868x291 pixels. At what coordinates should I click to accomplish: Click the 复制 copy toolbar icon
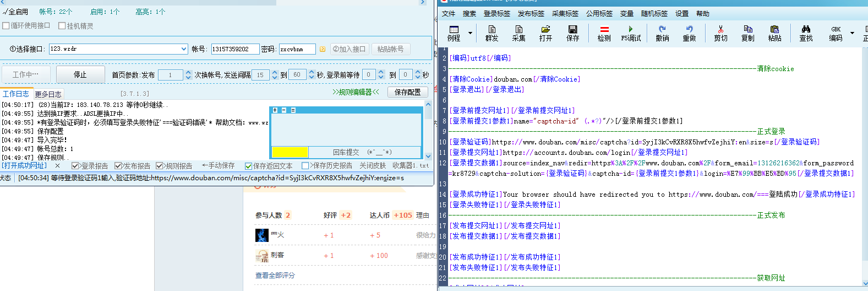click(747, 33)
